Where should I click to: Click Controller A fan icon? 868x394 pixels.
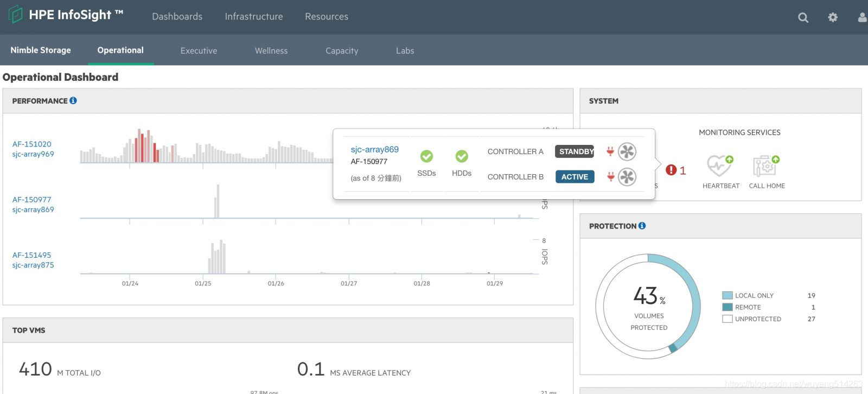click(627, 151)
